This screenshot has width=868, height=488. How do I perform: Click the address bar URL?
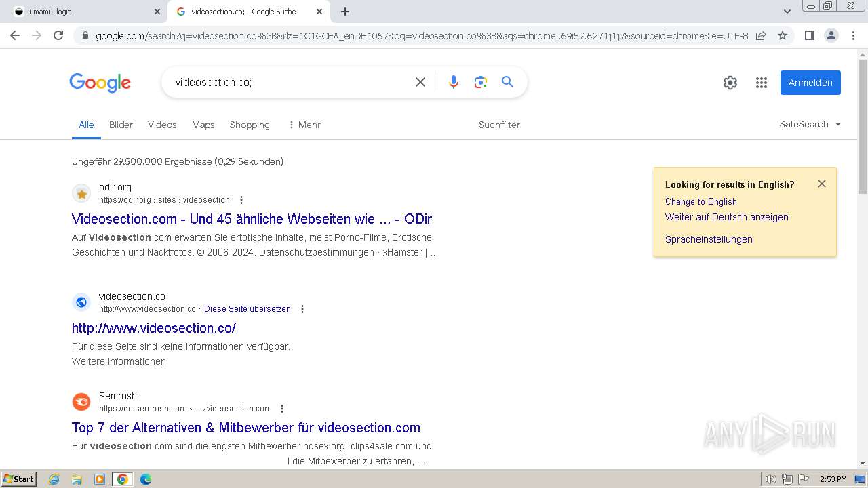[422, 35]
